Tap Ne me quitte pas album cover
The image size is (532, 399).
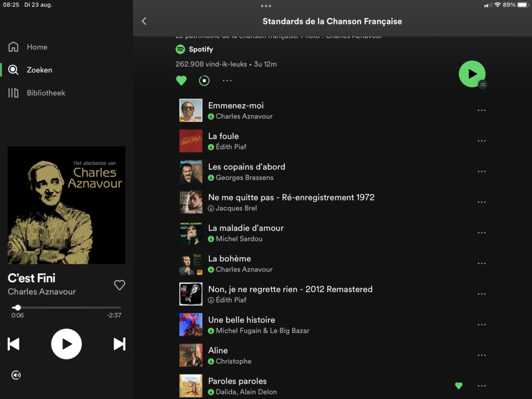tap(191, 202)
